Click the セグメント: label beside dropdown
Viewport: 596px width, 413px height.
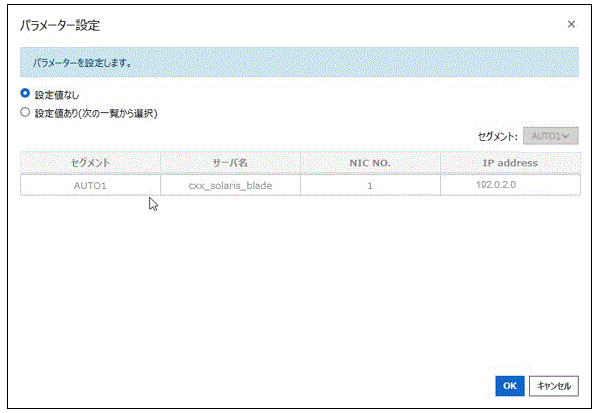coord(498,136)
